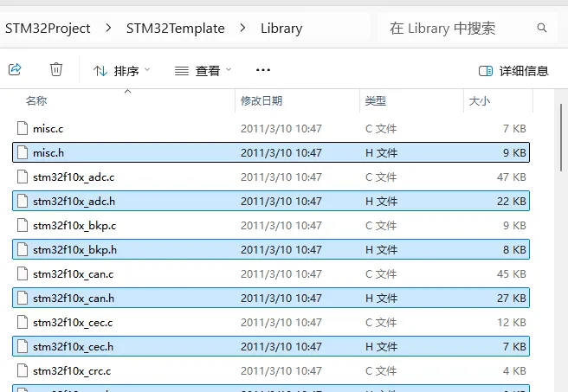The width and height of the screenshot is (568, 392).
Task: Click the search magnifier icon
Action: coord(541,28)
